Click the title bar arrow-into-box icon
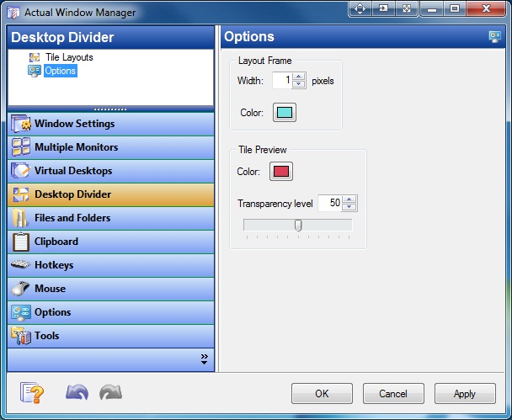The image size is (512, 420). (x=383, y=8)
